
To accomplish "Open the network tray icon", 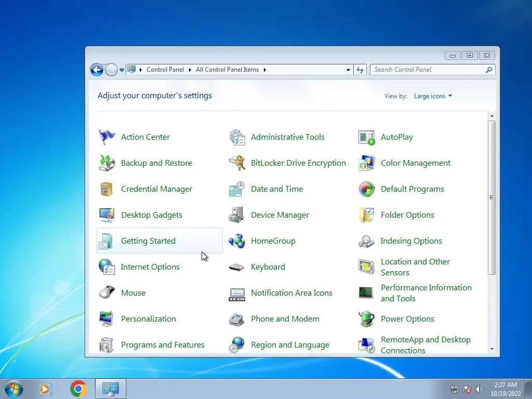I will click(454, 389).
